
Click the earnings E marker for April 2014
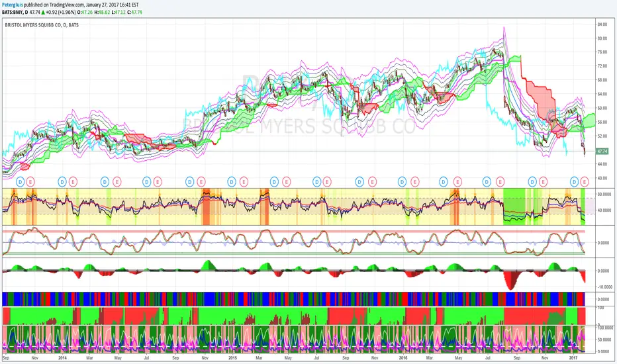click(117, 182)
